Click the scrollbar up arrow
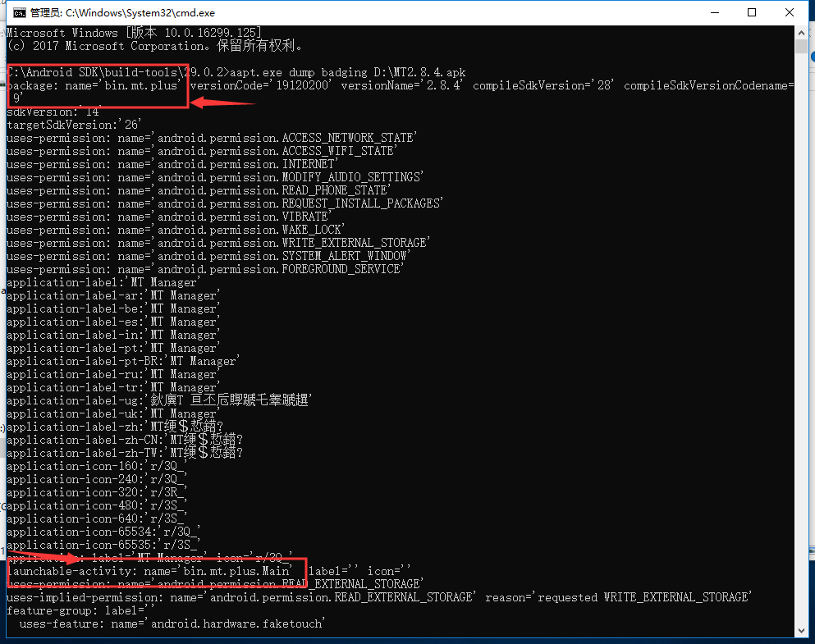Image resolution: width=815 pixels, height=644 pixels. [801, 33]
